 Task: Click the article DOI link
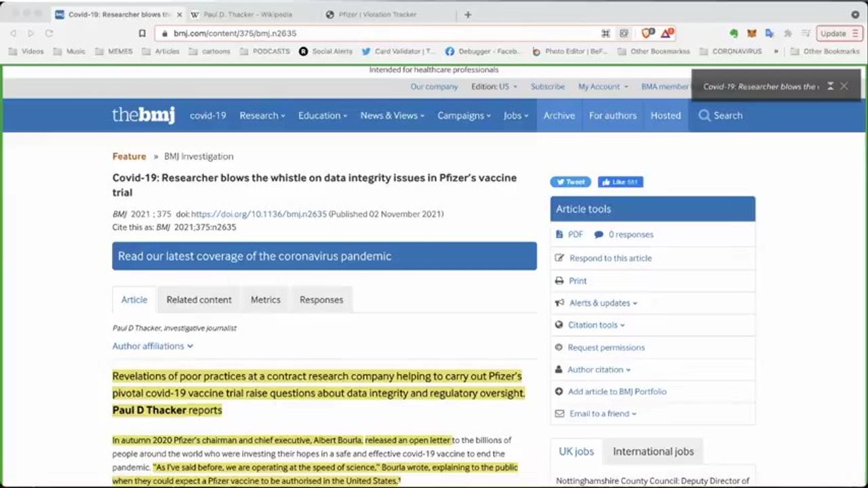[258, 214]
